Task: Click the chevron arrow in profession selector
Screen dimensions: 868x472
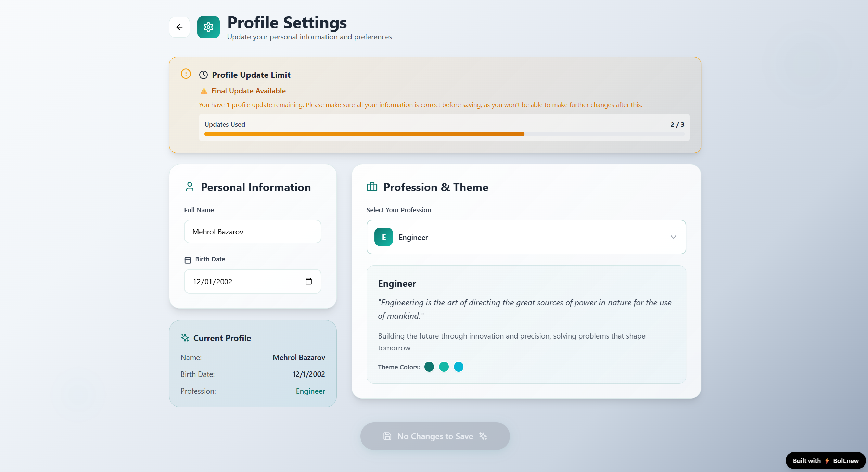Action: 673,237
